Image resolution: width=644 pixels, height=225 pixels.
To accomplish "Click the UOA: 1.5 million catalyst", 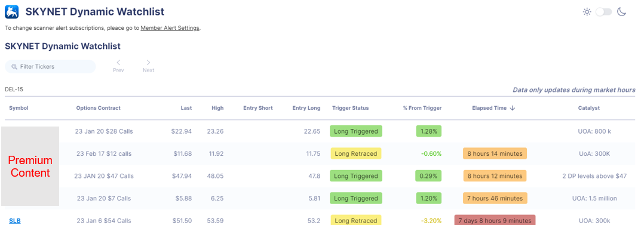I will (x=594, y=198).
